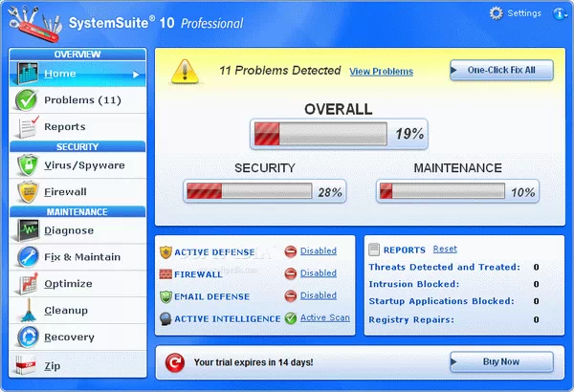Click red disabled icon beside Firewall status

point(290,273)
